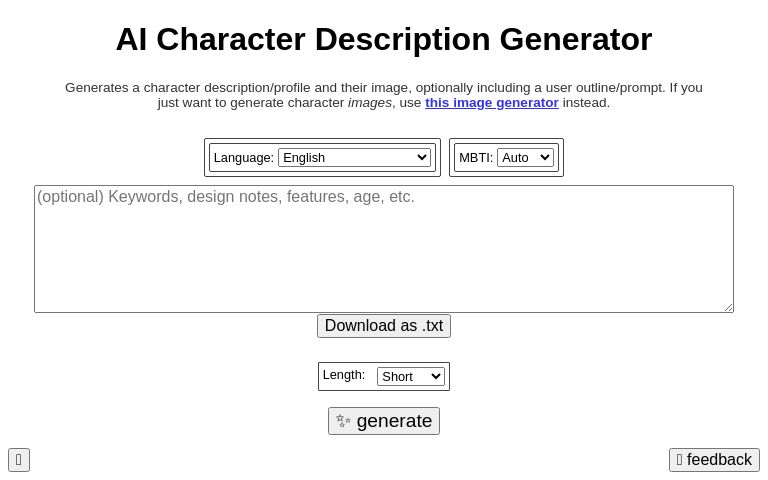Click the Length selector's dropdown arrow

click(435, 376)
